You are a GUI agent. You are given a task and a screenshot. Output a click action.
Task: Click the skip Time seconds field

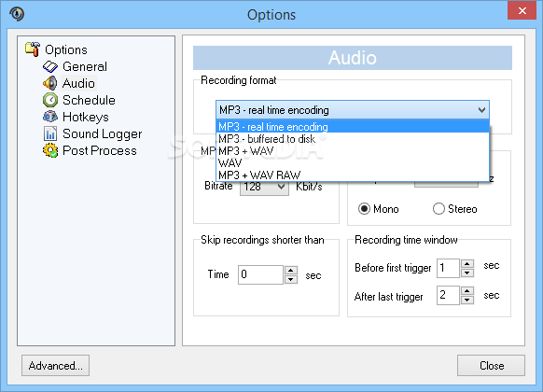[260, 274]
